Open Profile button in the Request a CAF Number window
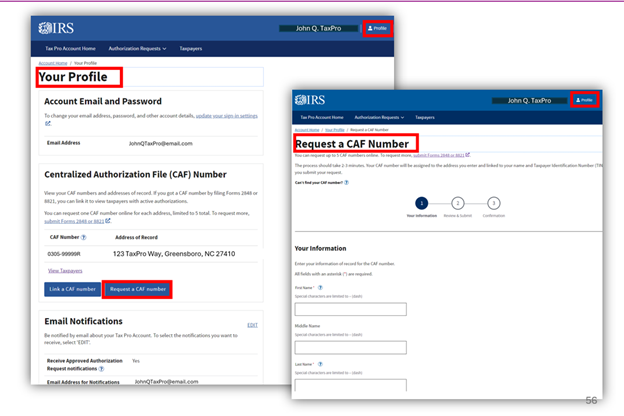Image resolution: width=624 pixels, height=416 pixels. pyautogui.click(x=584, y=100)
